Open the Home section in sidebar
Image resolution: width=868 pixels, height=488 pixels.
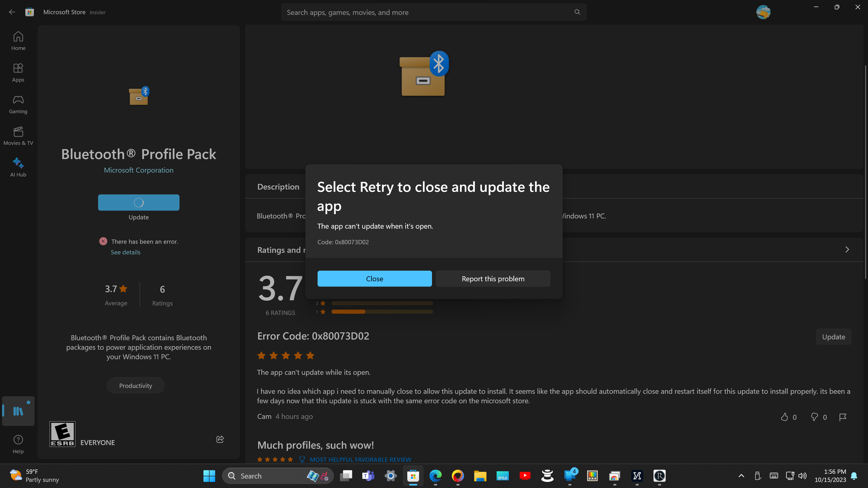[18, 40]
